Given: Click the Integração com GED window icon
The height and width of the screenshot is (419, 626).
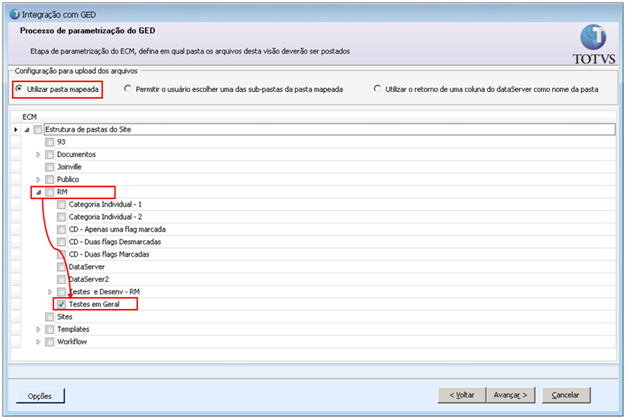Looking at the screenshot, I should tap(14, 14).
